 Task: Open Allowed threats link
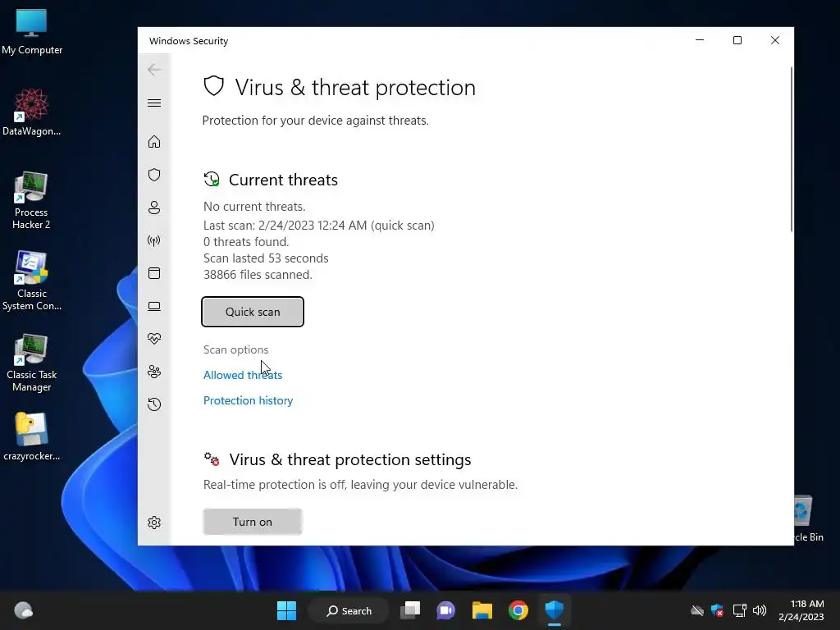(x=243, y=375)
